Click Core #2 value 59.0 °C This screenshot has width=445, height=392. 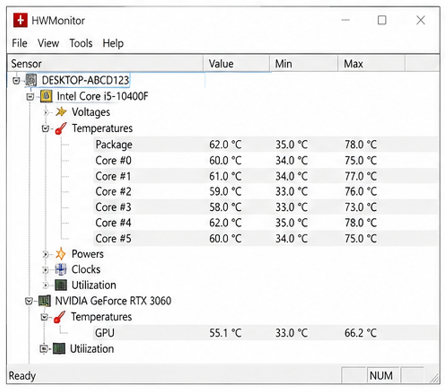point(225,191)
